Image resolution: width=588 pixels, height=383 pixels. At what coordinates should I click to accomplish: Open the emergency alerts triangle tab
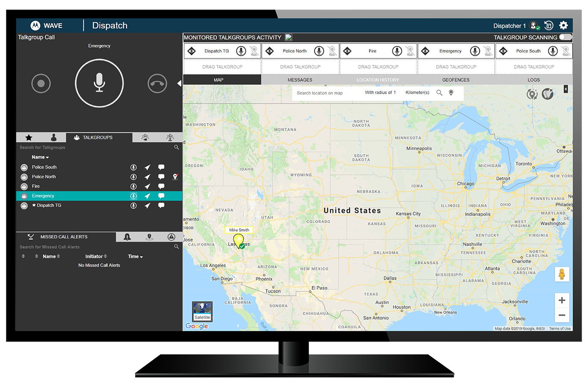(171, 237)
